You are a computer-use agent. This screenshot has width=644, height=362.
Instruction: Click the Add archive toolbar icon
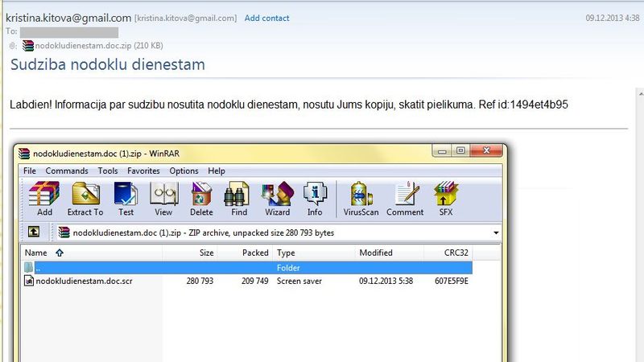[44, 199]
